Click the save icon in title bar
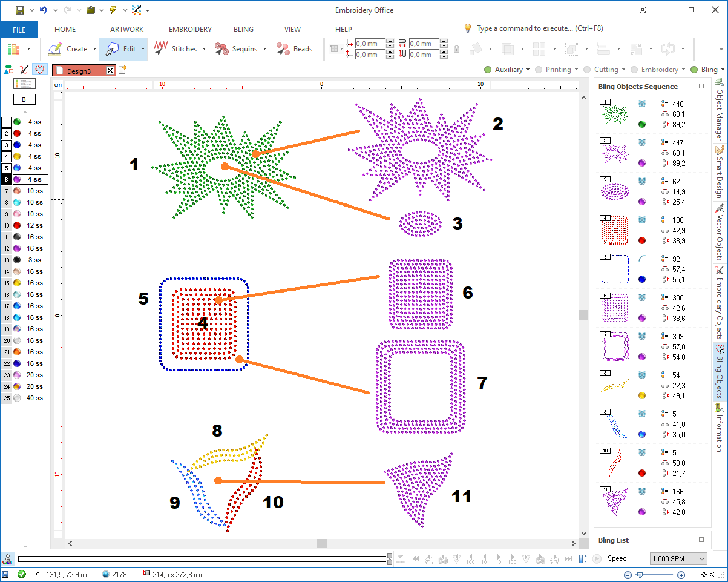Screen dimensions: 728x582 [20, 10]
